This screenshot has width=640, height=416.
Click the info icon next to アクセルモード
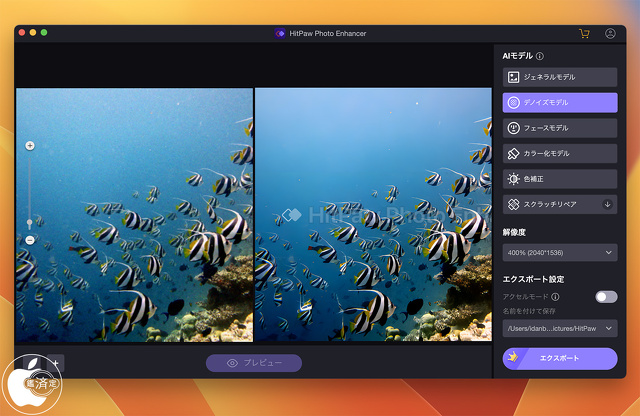click(555, 297)
